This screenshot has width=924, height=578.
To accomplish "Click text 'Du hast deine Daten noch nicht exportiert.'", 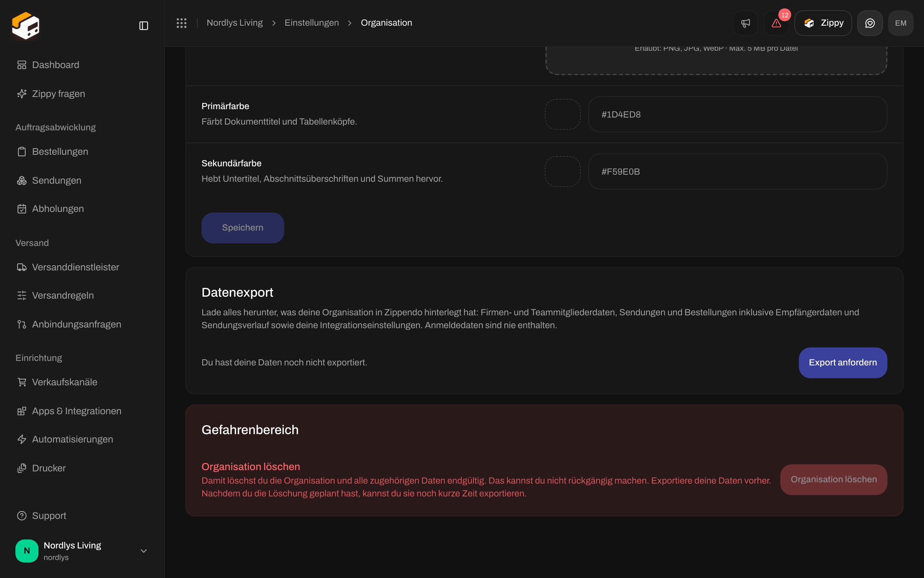I will coord(285,363).
